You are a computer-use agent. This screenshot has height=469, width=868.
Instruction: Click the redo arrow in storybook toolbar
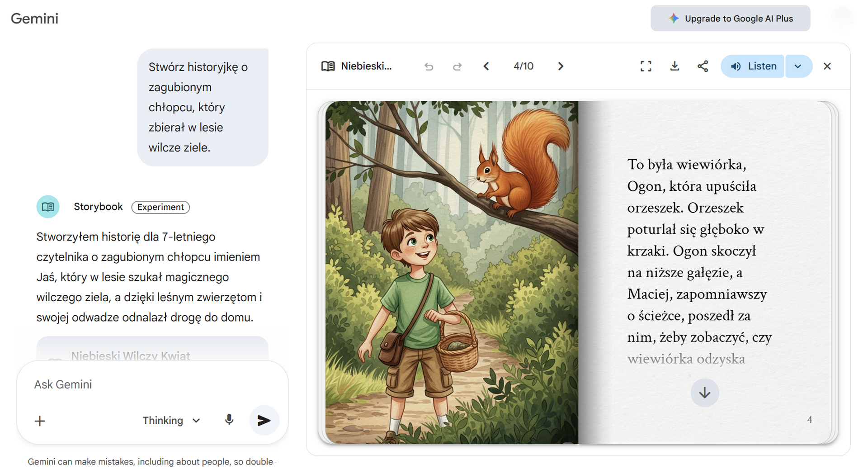tap(457, 66)
